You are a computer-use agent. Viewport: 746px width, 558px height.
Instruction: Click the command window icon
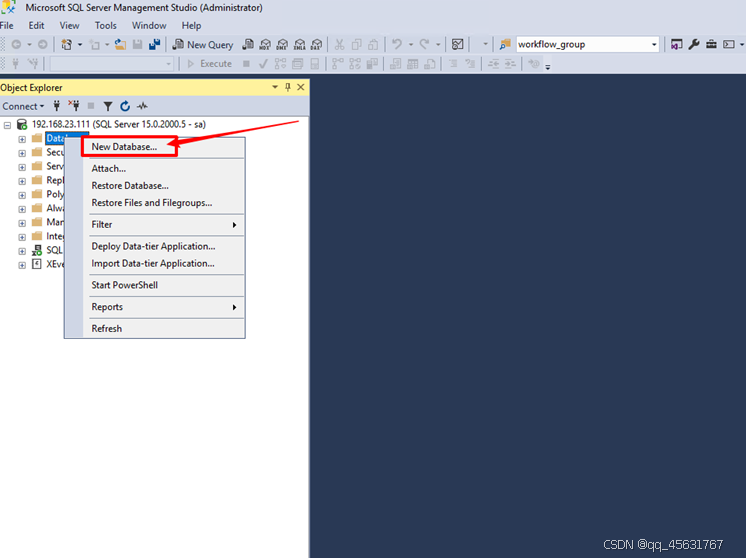pyautogui.click(x=729, y=45)
